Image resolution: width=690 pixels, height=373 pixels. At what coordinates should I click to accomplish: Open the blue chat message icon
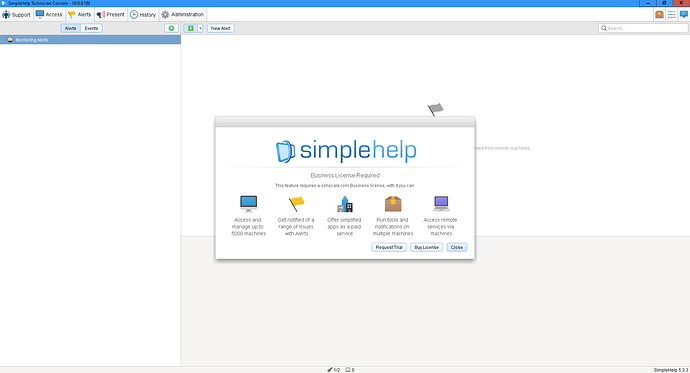[x=683, y=15]
